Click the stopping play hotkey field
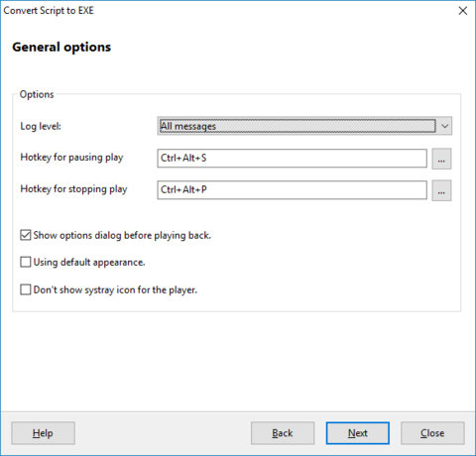This screenshot has height=456, width=476. coord(293,190)
